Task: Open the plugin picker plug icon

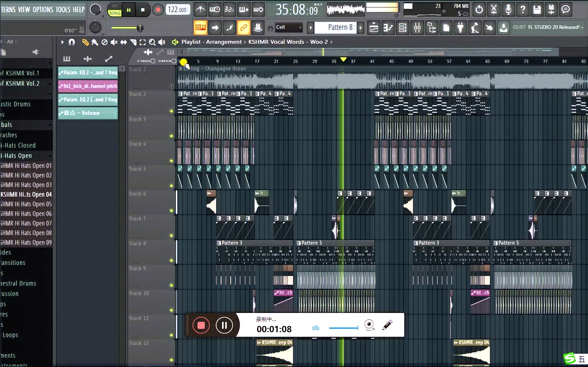Action: (x=461, y=27)
